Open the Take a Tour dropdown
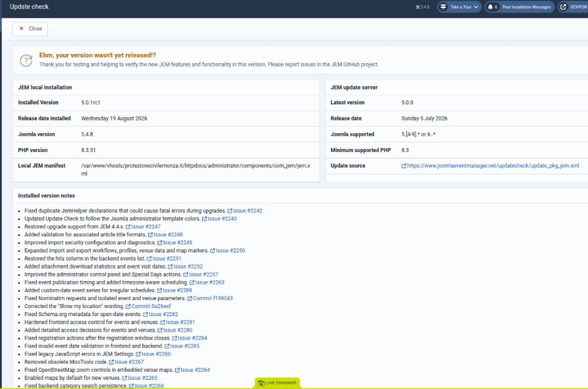Viewport: 588px width, 389px height. [x=459, y=7]
